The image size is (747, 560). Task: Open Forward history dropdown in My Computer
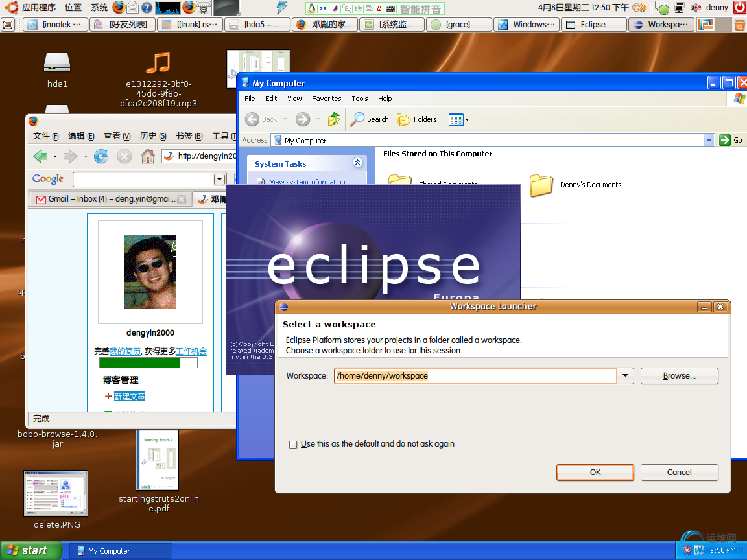[x=318, y=119]
